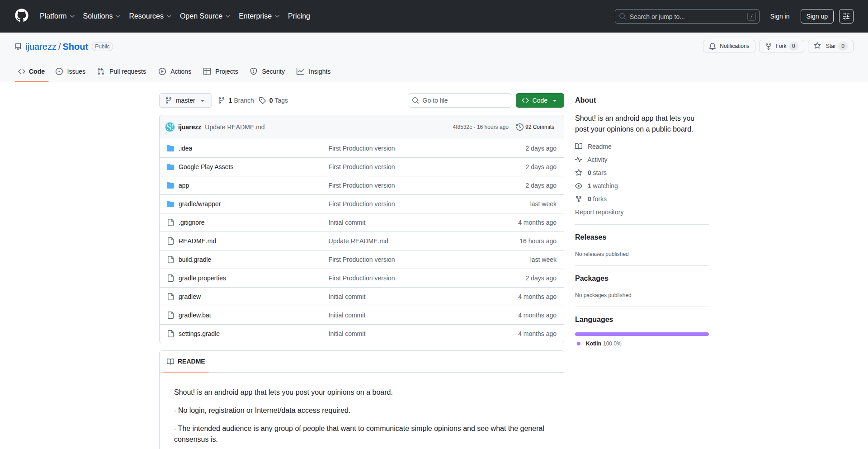Open the Packages heading link
The height and width of the screenshot is (449, 868).
(x=591, y=278)
